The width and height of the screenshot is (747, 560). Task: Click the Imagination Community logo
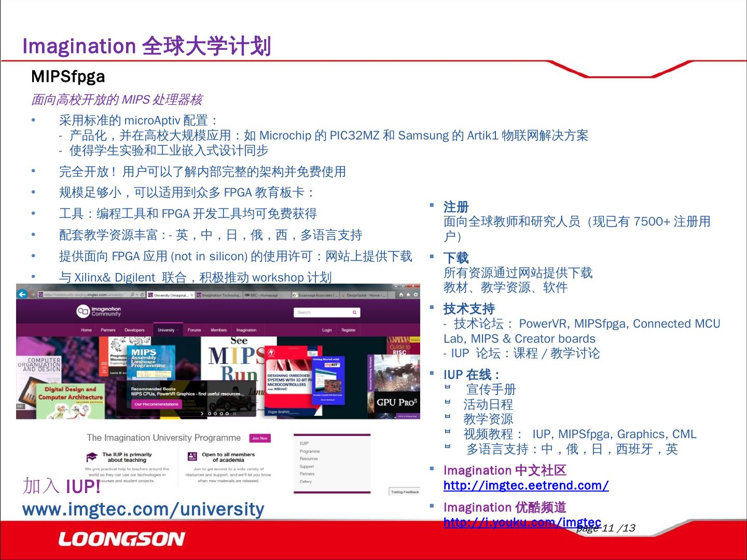tap(99, 311)
